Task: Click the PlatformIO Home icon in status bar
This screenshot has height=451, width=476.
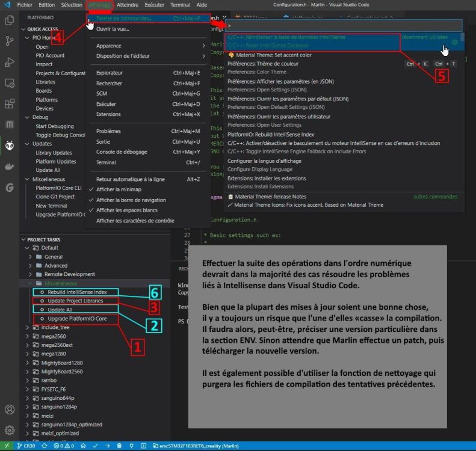Action: tap(83, 446)
